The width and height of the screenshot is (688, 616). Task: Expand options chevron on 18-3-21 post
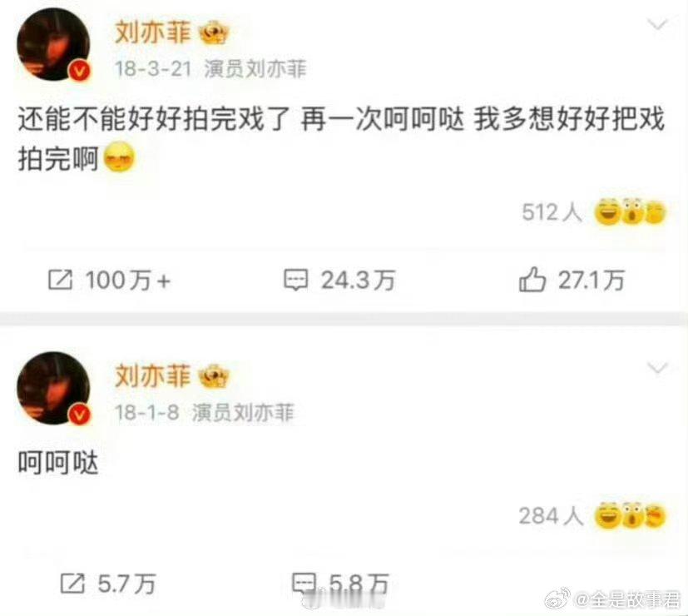click(x=658, y=25)
